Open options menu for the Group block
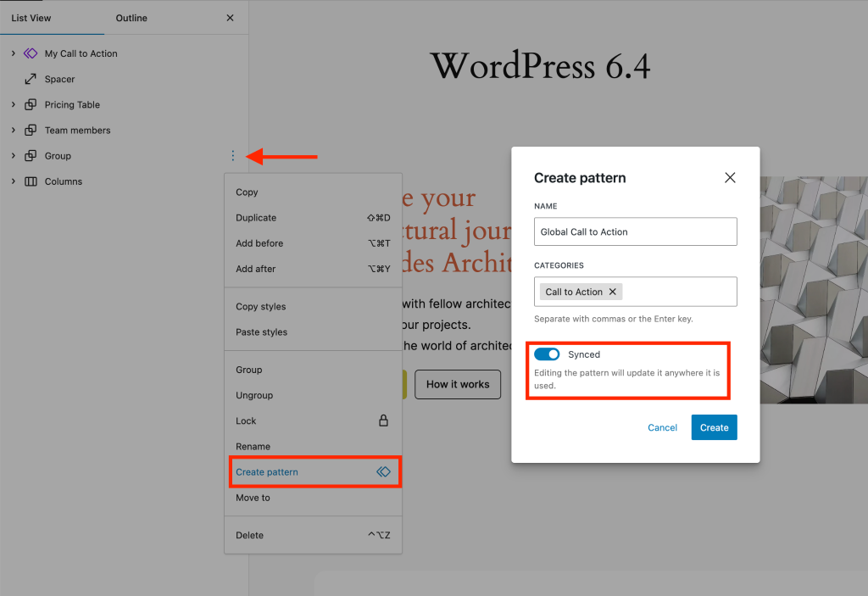Screen dimensions: 868x596 tap(232, 156)
